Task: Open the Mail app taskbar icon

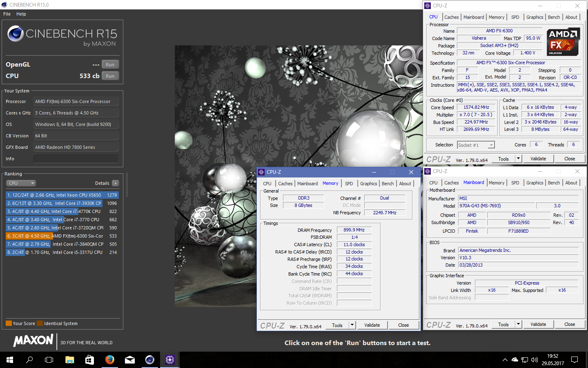Action: pos(130,360)
